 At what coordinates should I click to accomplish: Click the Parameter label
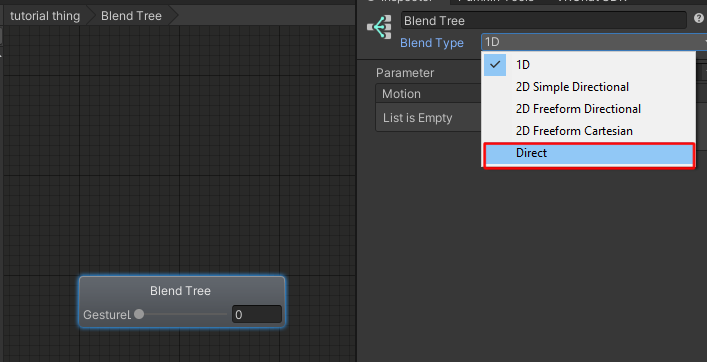tap(405, 73)
